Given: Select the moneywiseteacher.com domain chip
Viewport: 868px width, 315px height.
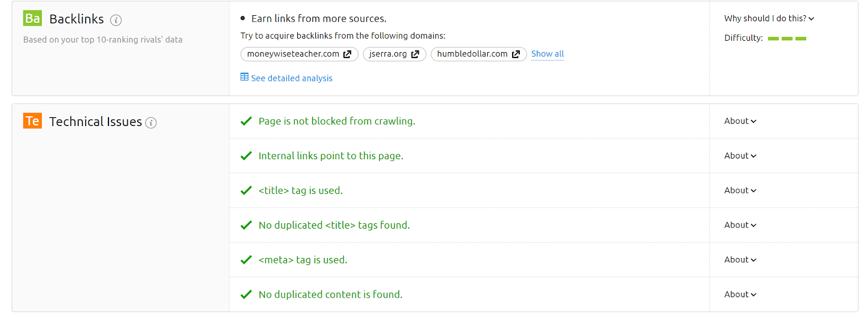Looking at the screenshot, I should (x=293, y=54).
